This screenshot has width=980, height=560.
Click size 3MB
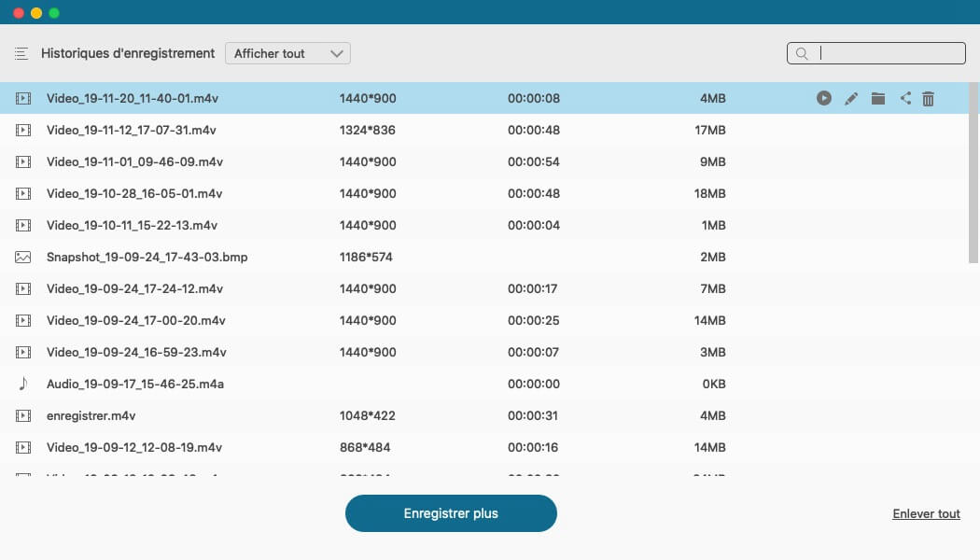(712, 352)
